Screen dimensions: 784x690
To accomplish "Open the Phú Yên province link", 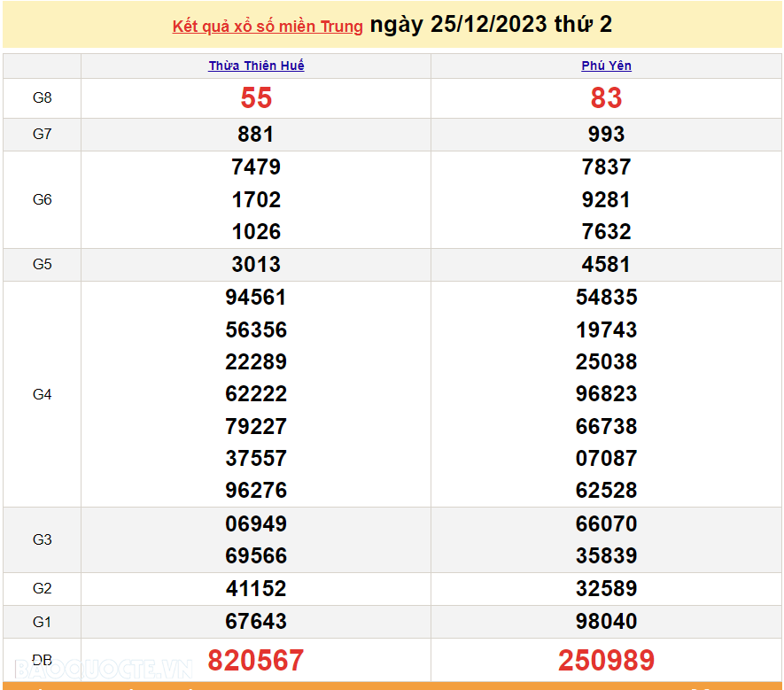I will (x=606, y=66).
